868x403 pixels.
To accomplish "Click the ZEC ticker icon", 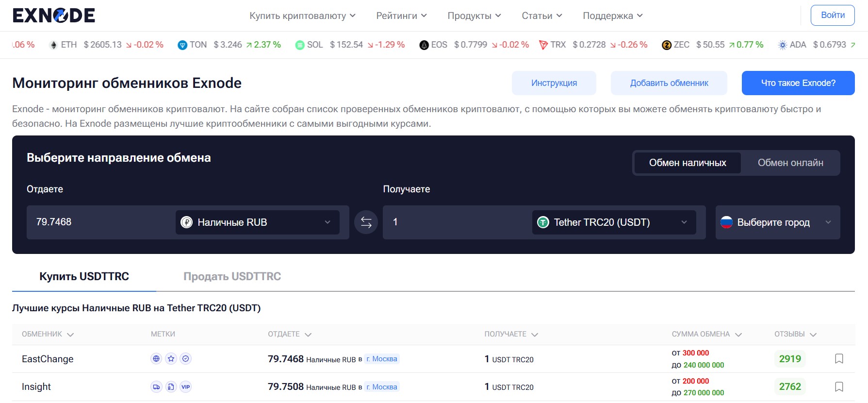I will (667, 45).
